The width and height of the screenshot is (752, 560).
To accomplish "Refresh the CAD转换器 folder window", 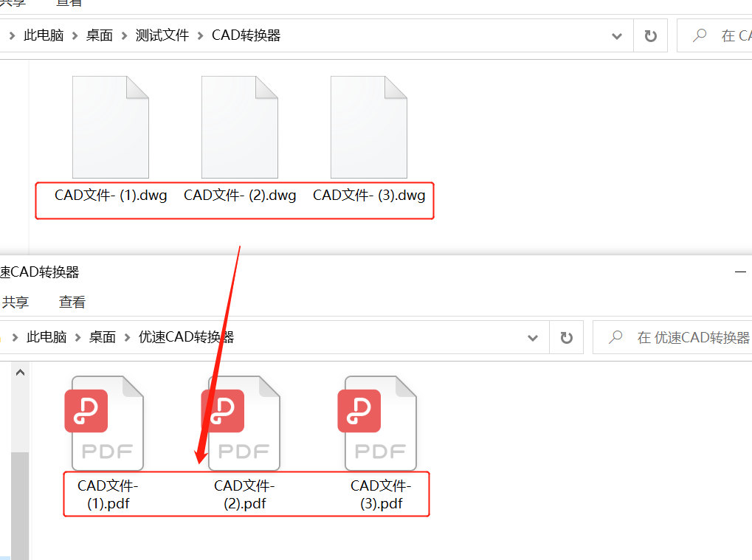I will click(x=650, y=36).
